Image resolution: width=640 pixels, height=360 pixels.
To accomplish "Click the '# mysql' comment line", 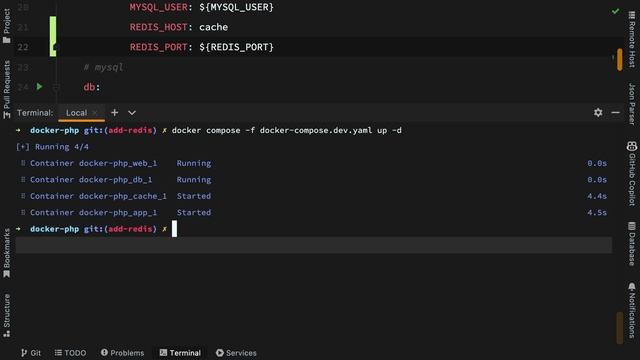I will [x=103, y=67].
